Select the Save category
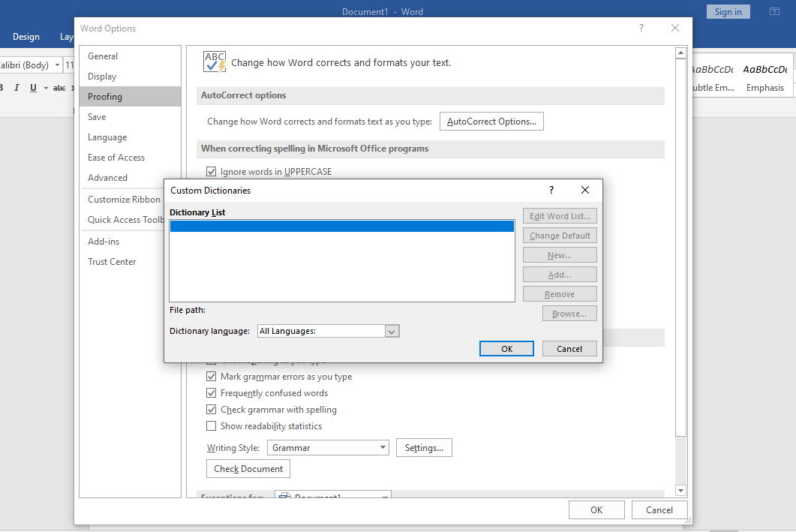The width and height of the screenshot is (796, 532). tap(130, 117)
